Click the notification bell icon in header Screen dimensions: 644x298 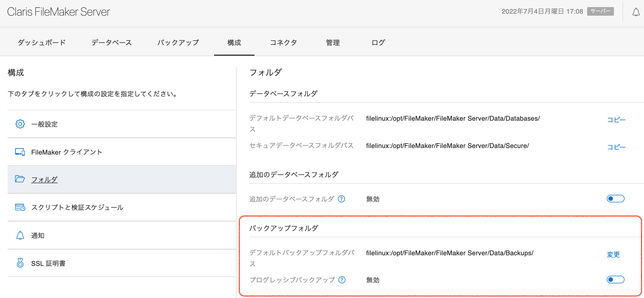636,12
